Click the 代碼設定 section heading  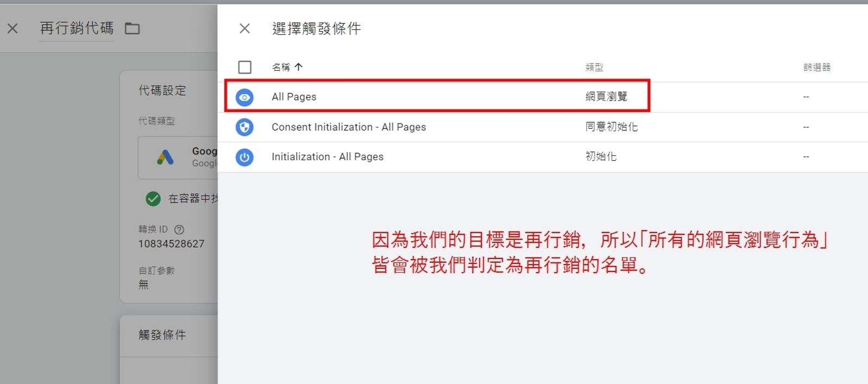coord(162,91)
